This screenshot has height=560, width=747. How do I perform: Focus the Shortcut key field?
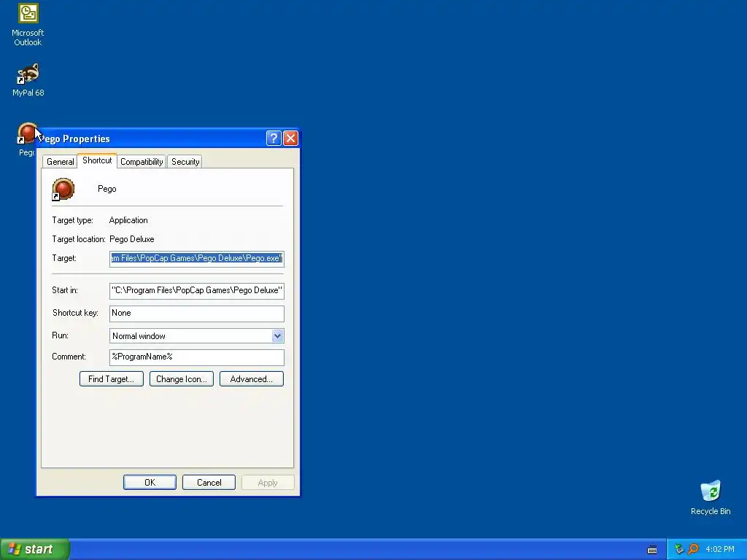(197, 314)
